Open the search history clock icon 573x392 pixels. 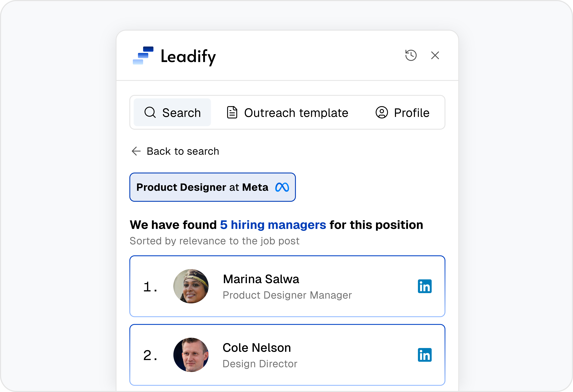(x=411, y=55)
